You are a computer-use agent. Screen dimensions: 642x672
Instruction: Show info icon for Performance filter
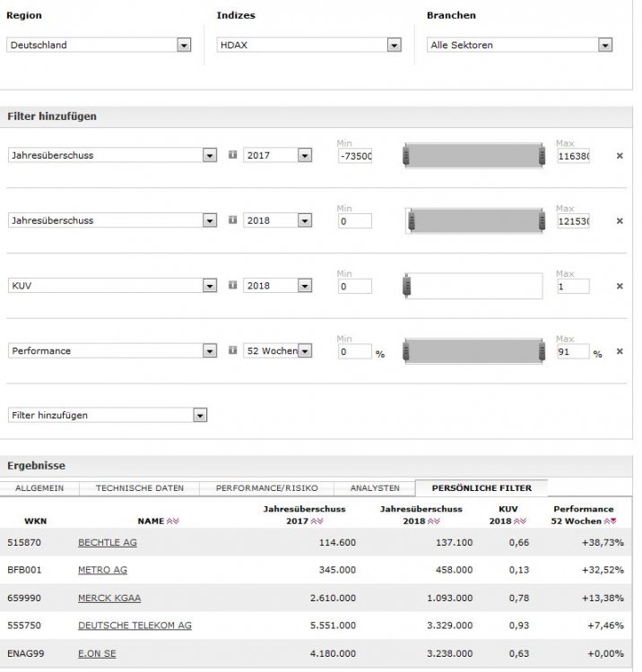click(232, 350)
